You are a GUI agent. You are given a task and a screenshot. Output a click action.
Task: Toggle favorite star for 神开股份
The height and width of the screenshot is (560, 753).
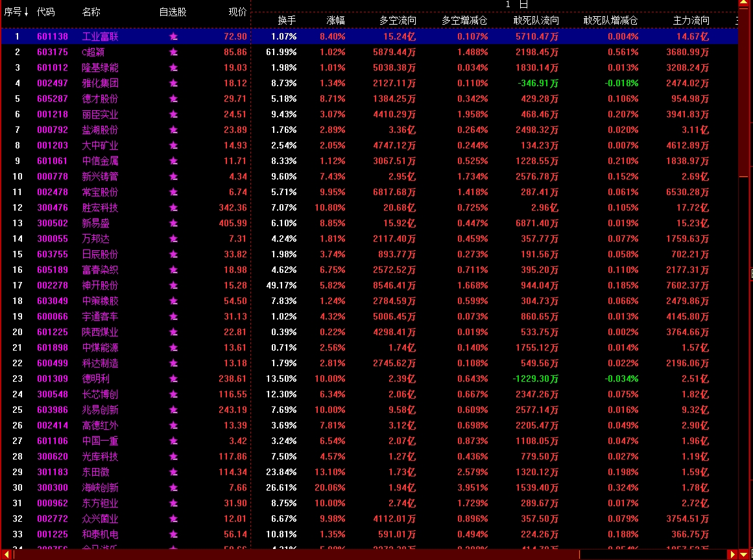(x=173, y=286)
